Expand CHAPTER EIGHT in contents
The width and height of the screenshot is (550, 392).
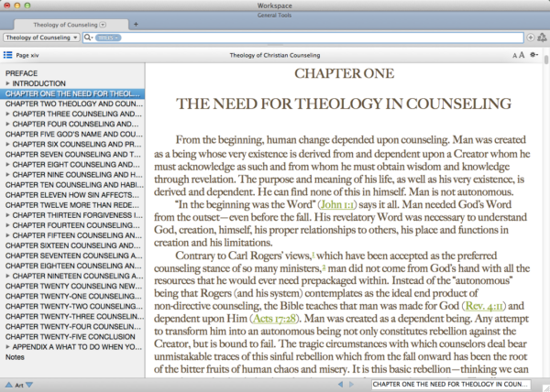click(x=7, y=165)
